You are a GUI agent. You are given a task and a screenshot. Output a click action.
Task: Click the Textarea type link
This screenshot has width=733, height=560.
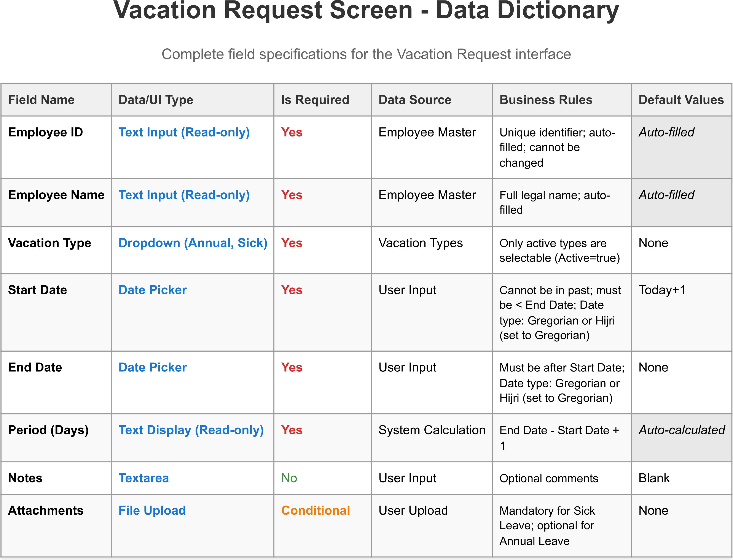coord(143,478)
